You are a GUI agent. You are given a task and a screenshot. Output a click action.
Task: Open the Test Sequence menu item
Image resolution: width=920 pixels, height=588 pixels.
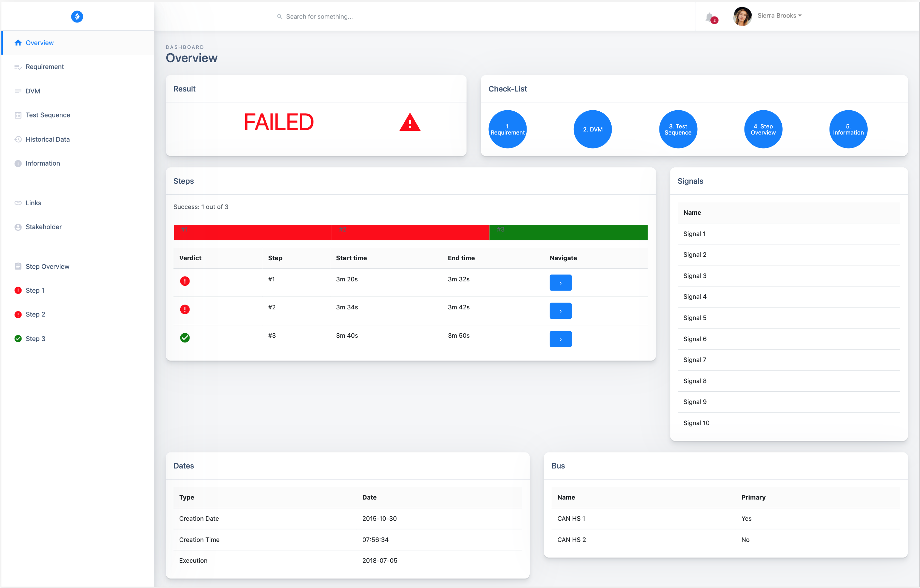click(x=78, y=115)
